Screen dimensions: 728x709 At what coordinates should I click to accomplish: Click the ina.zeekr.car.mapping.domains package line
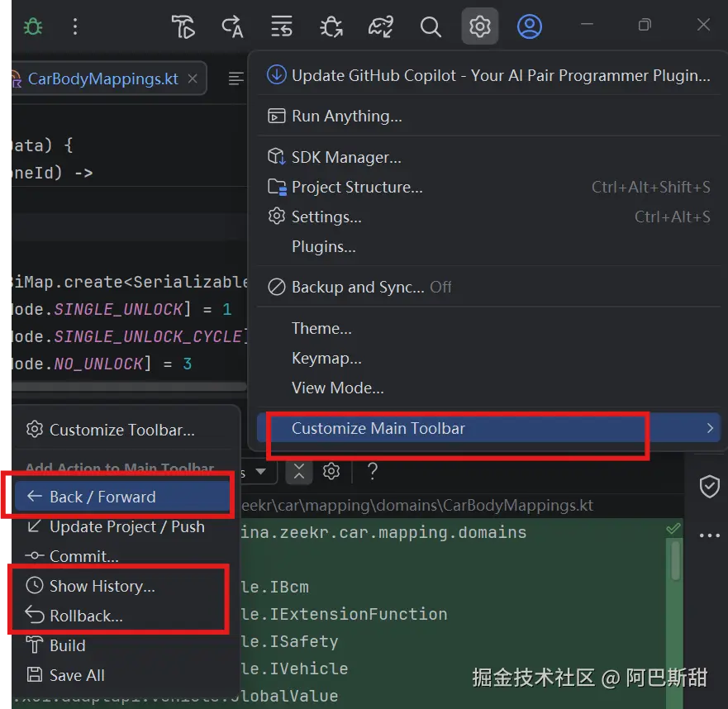(x=383, y=532)
